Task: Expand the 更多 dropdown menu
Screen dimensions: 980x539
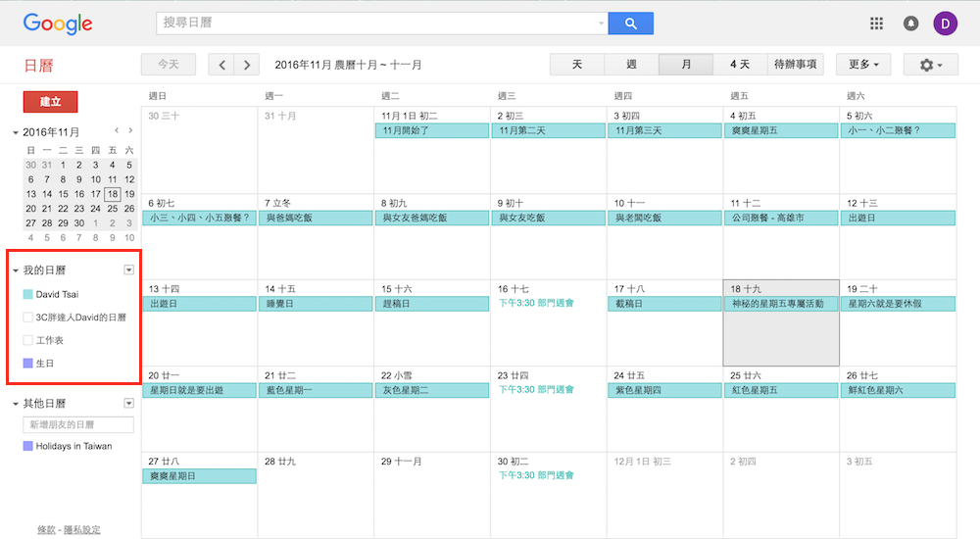Action: tap(862, 65)
